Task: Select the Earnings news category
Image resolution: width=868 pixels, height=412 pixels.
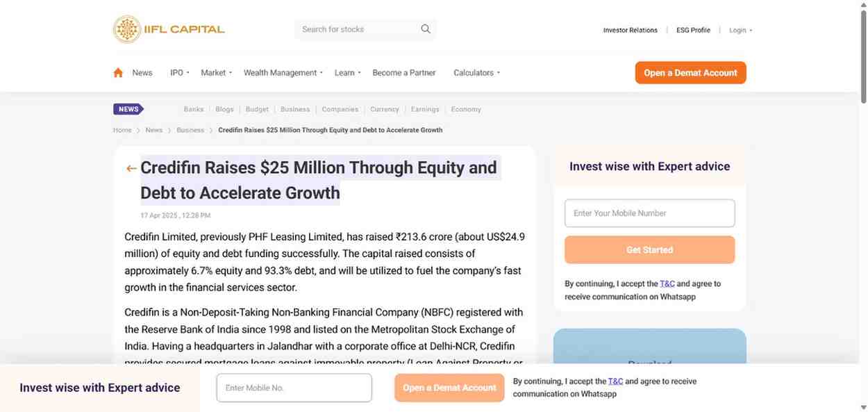Action: [x=425, y=109]
